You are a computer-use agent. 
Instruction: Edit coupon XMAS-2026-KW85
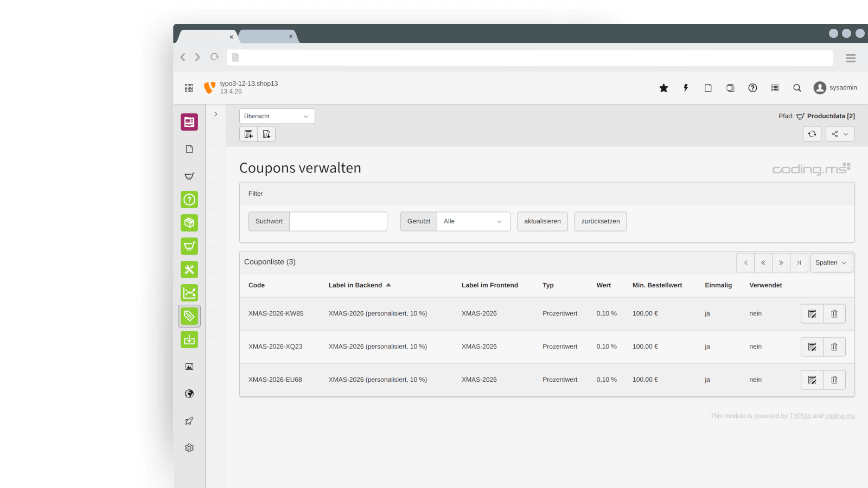pyautogui.click(x=812, y=314)
